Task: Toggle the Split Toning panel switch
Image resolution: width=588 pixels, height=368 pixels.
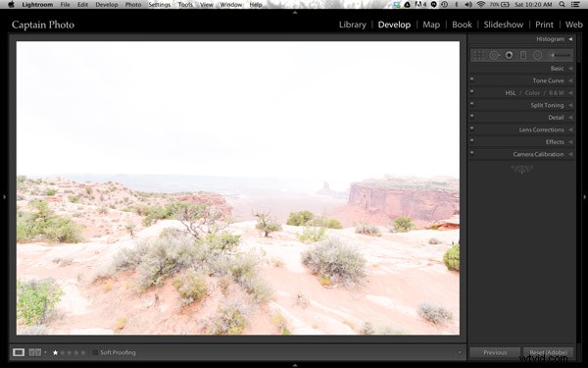Action: (471, 104)
